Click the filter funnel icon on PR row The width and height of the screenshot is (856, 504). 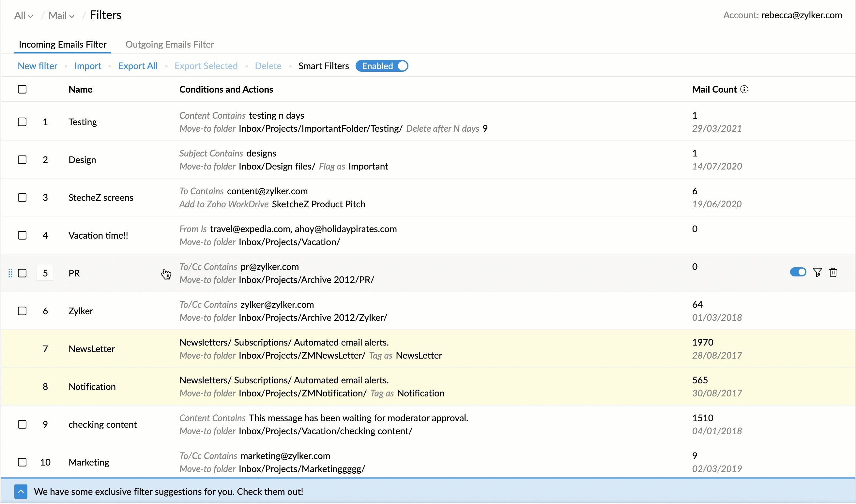[817, 273]
